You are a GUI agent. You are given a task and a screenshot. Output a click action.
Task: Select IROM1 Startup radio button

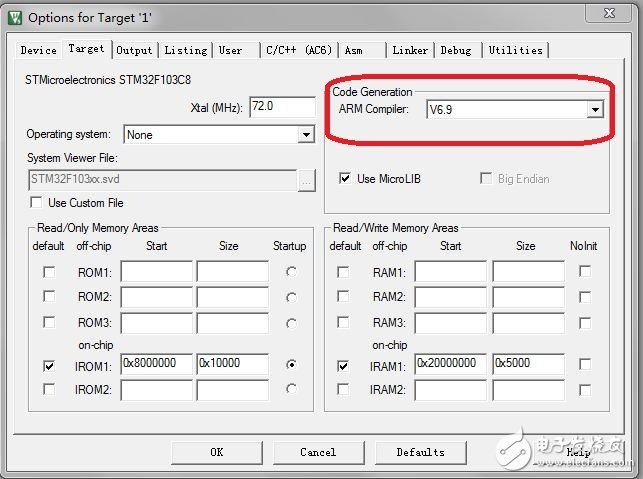[291, 364]
